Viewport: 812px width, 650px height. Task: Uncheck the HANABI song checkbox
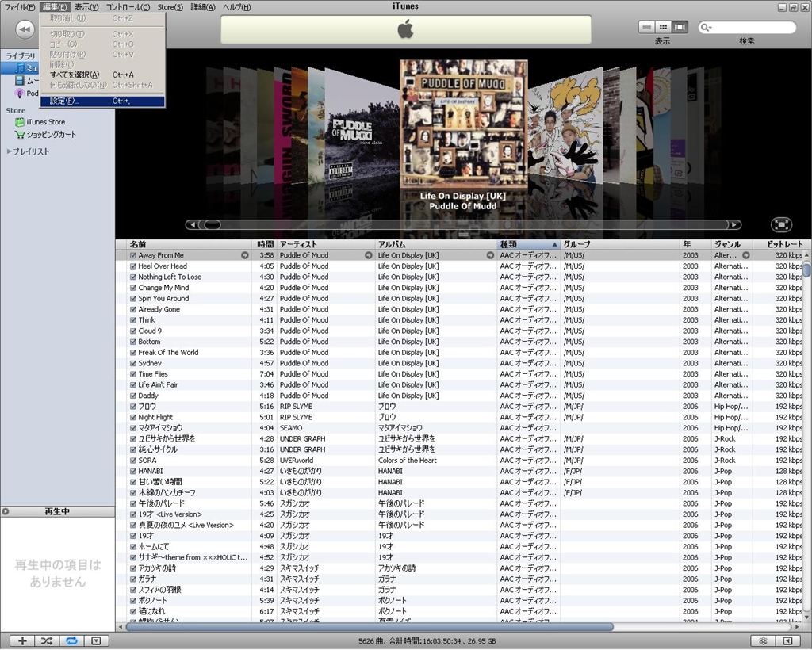133,472
